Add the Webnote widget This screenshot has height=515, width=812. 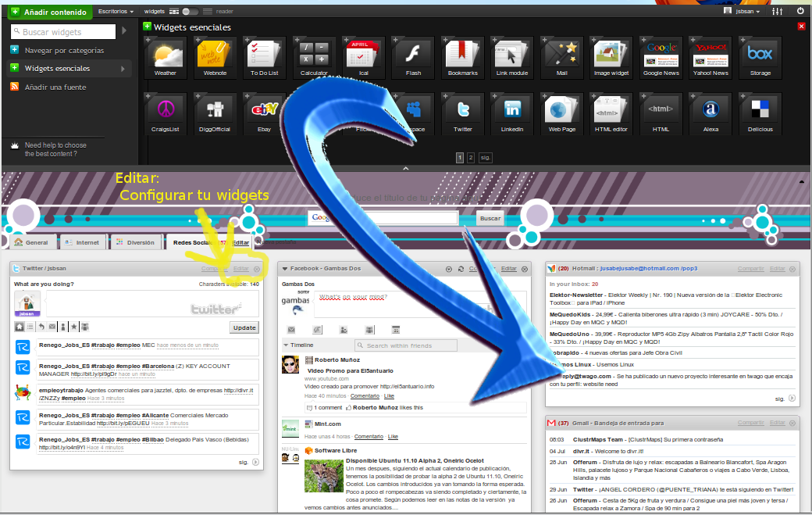pyautogui.click(x=215, y=58)
